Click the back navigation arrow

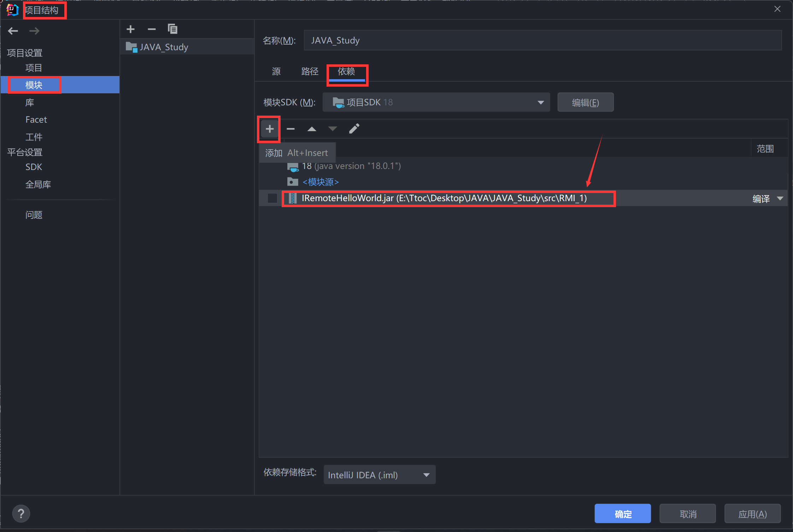coord(13,31)
